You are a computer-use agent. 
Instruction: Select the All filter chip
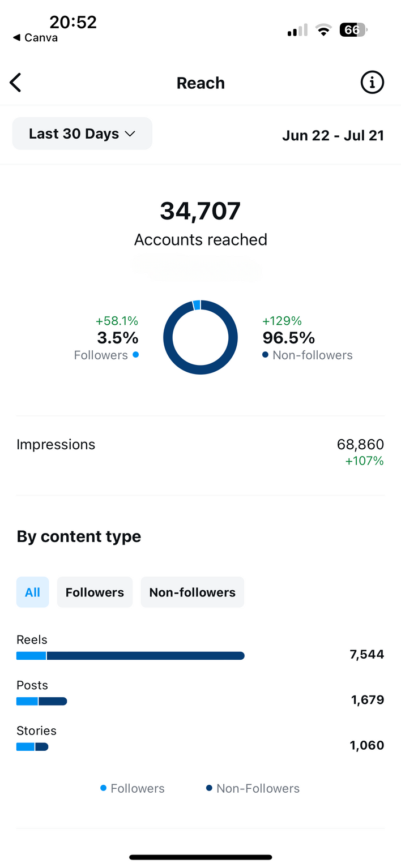click(x=33, y=592)
